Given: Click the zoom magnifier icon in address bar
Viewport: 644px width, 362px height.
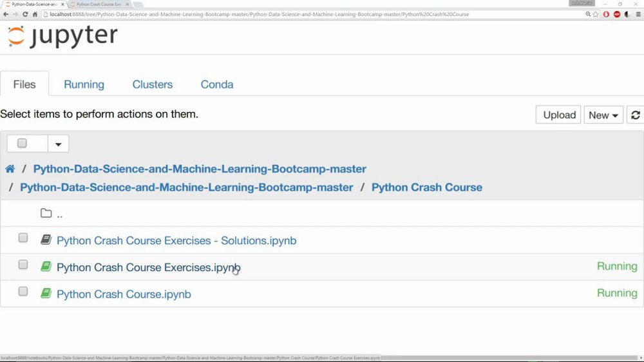Looking at the screenshot, I should (x=588, y=14).
